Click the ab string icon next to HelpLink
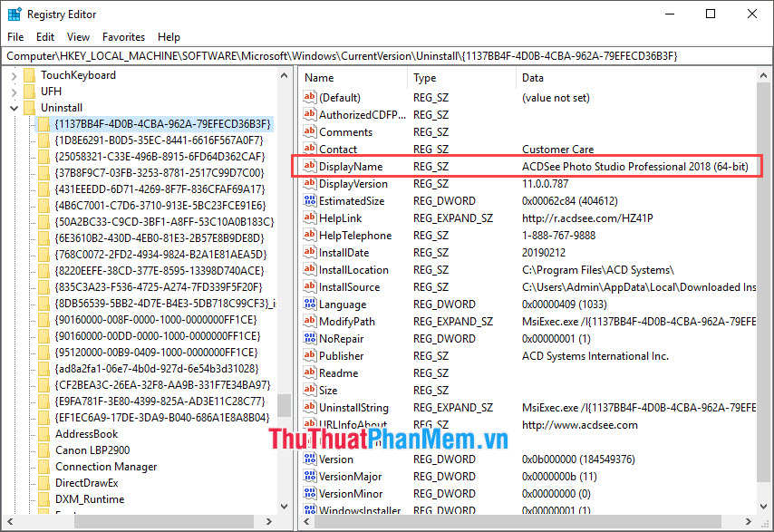 pos(309,218)
